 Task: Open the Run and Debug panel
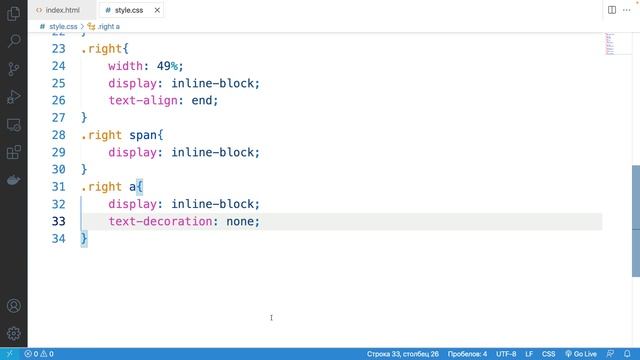point(13,97)
